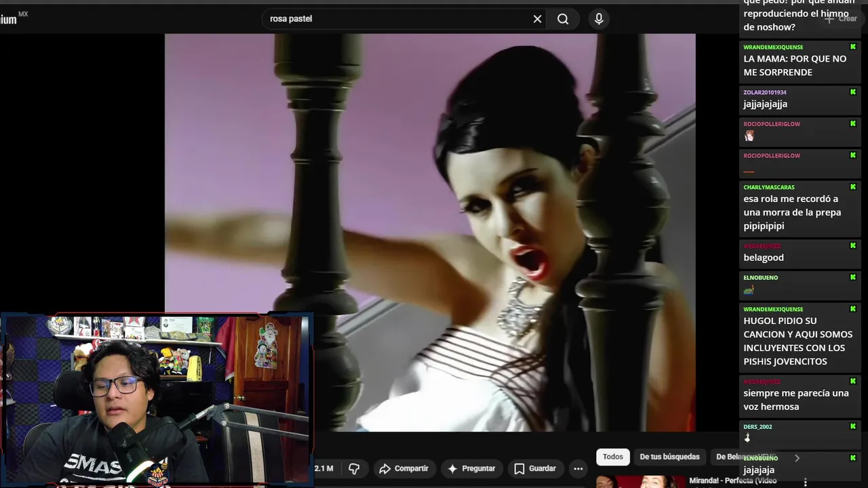The width and height of the screenshot is (868, 488).
Task: Click the Crear button at the top
Action: pos(840,18)
